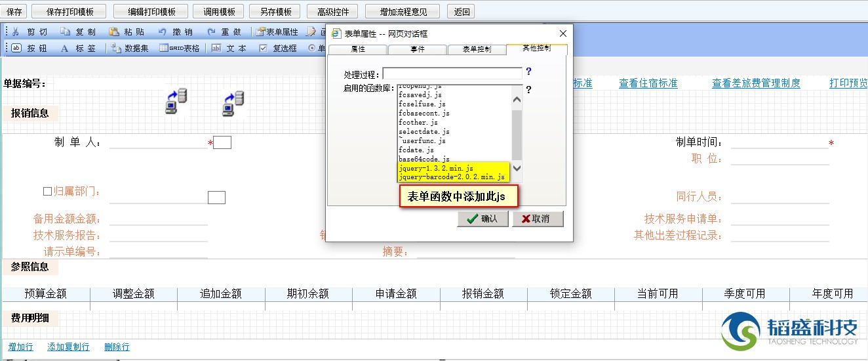Click blue help mark beside 处理过程
This screenshot has width=868, height=361.
click(528, 72)
